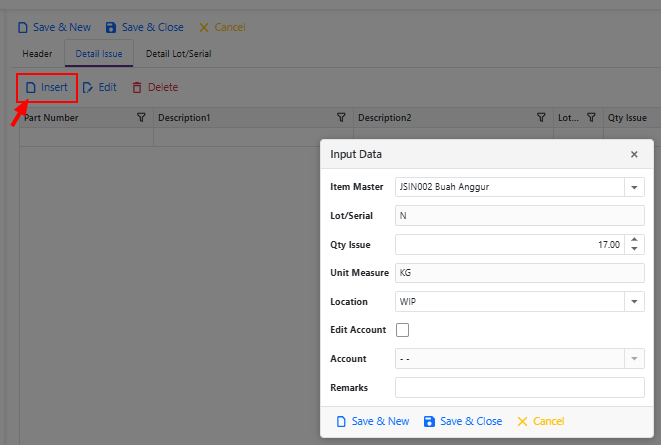
Task: Click the Part Number filter row cell
Action: [x=86, y=137]
